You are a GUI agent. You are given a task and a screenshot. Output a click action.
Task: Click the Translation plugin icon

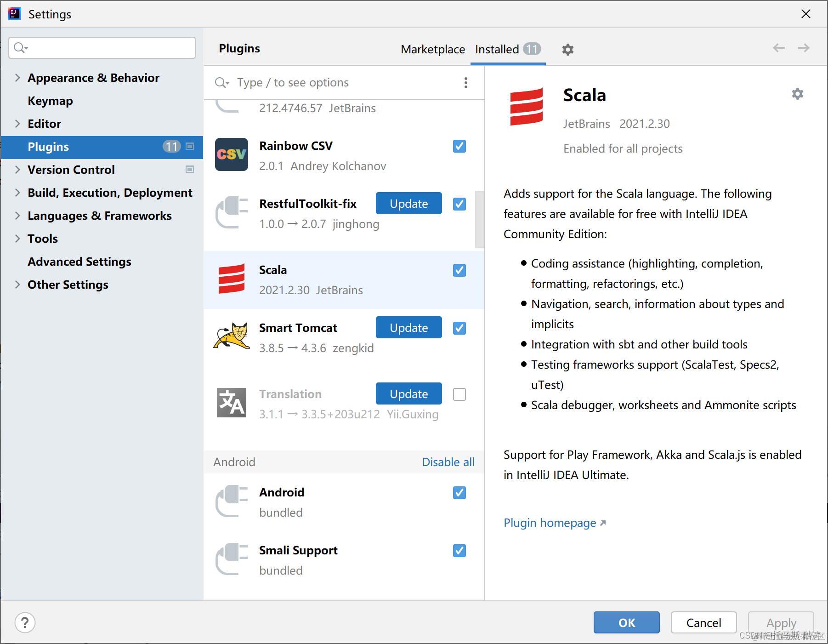(x=232, y=403)
